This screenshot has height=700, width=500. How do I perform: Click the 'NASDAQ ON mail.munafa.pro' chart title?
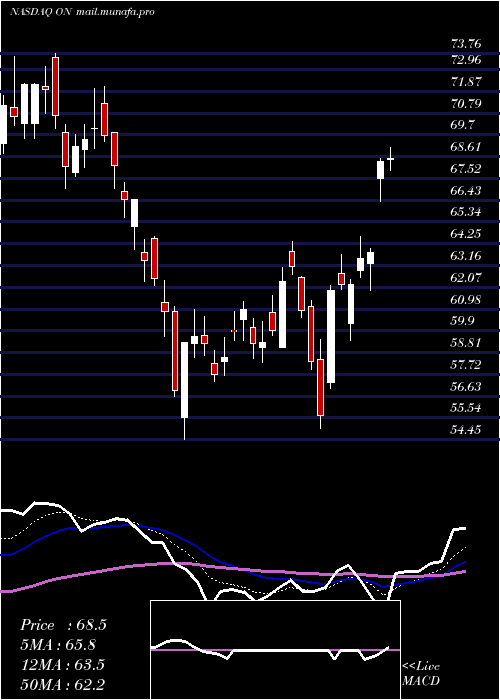(x=82, y=12)
